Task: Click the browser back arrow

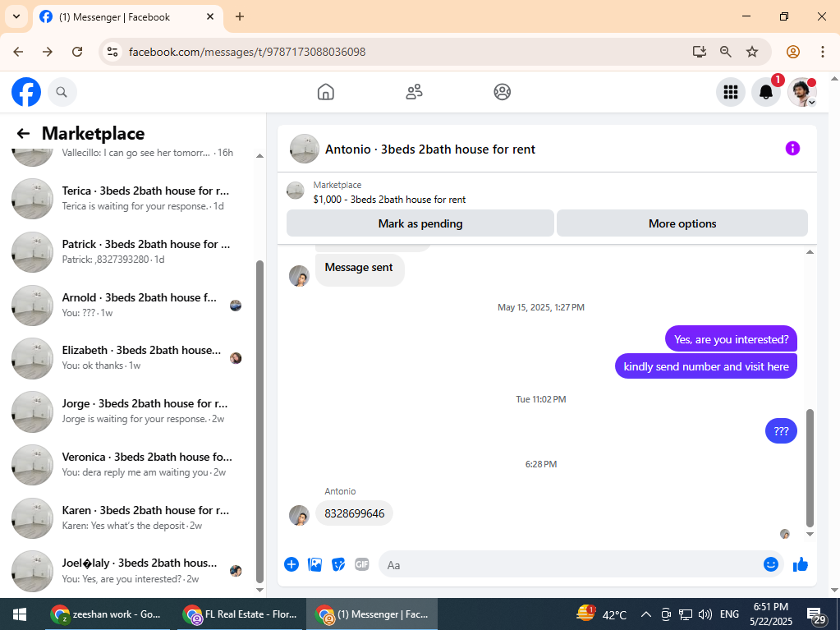Action: pos(18,52)
